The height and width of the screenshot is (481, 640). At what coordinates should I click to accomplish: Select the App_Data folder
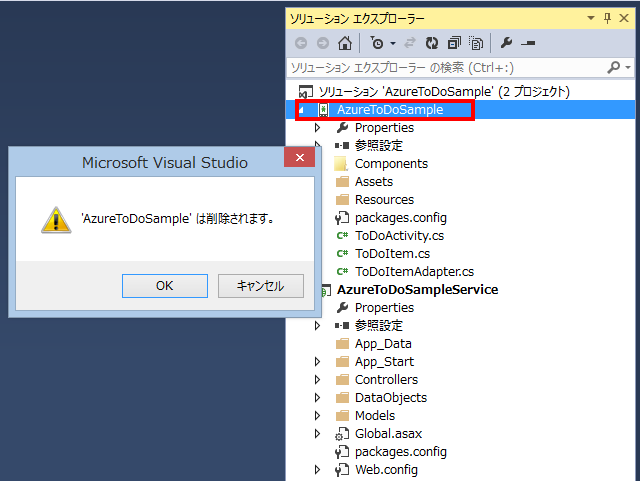pos(383,344)
